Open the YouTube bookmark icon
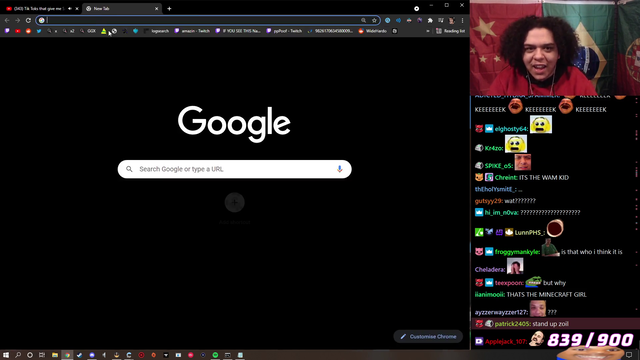Screen dimensions: 640x360 click(18, 31)
